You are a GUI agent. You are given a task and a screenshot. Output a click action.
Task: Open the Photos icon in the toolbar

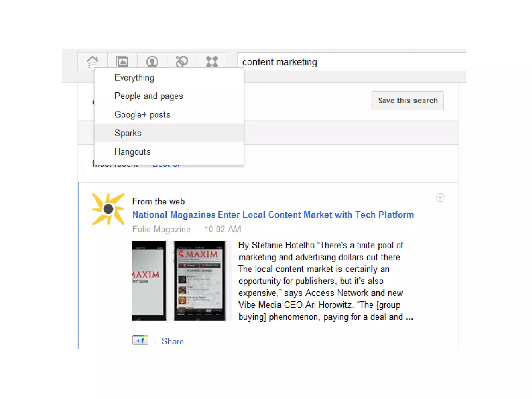122,62
